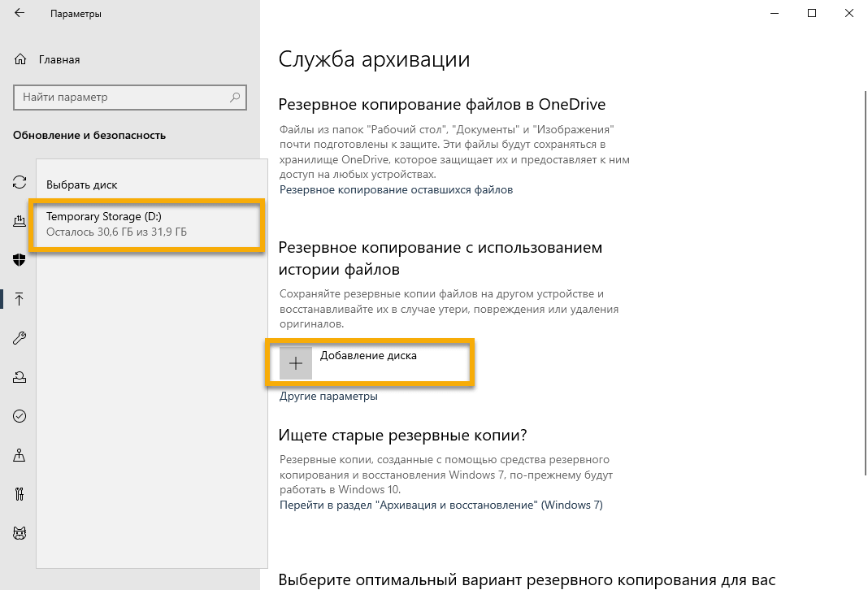Minimize the Параметры window
The image size is (868, 590).
pyautogui.click(x=775, y=13)
